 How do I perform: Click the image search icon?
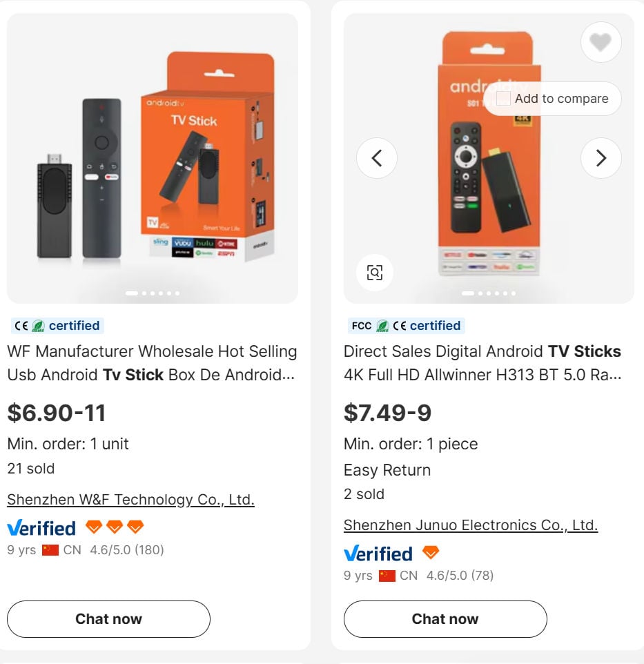tap(375, 273)
